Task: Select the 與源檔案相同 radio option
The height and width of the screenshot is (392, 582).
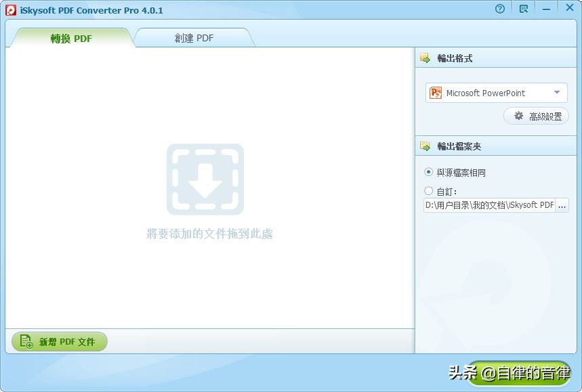Action: pos(429,172)
